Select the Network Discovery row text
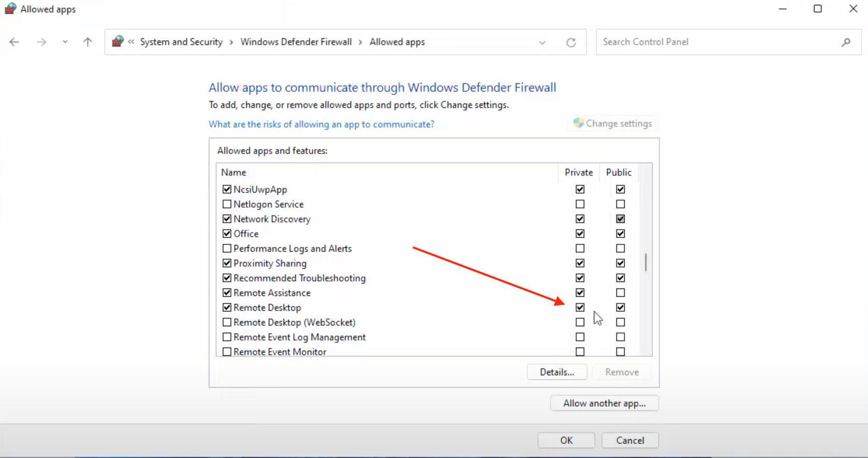The image size is (868, 458). [x=272, y=219]
